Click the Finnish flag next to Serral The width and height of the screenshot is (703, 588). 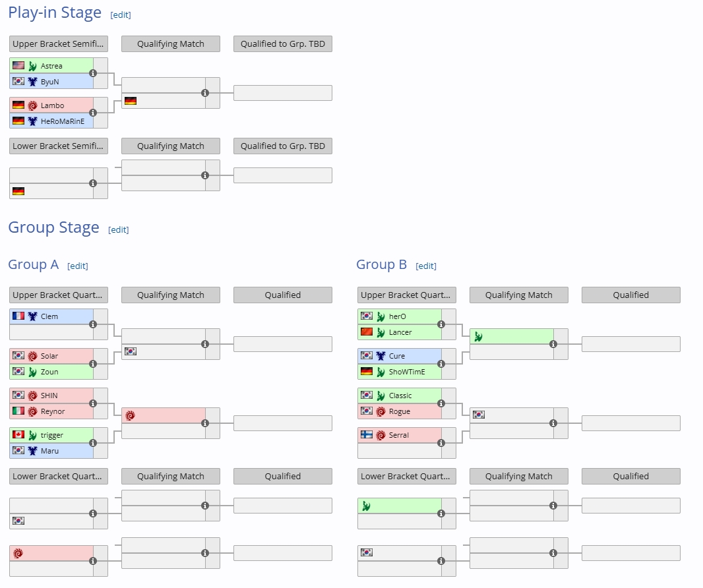click(x=366, y=435)
